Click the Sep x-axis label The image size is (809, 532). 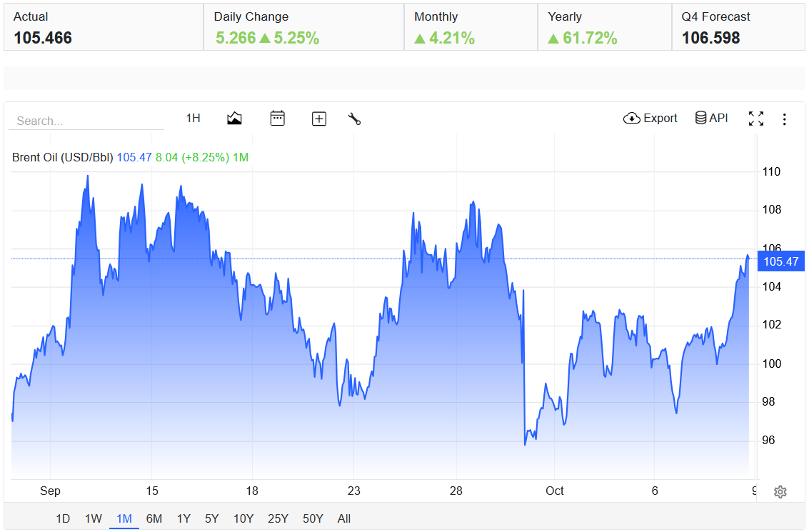point(50,491)
